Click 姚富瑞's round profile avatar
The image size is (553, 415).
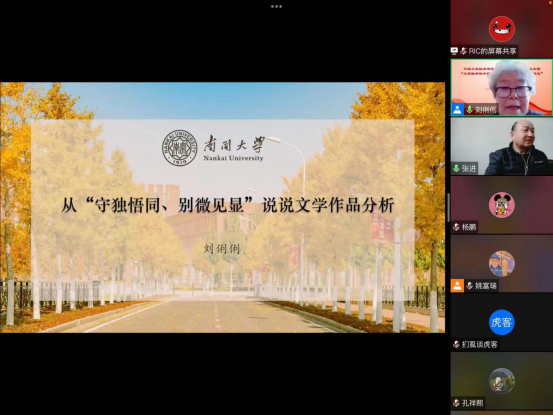(x=502, y=263)
